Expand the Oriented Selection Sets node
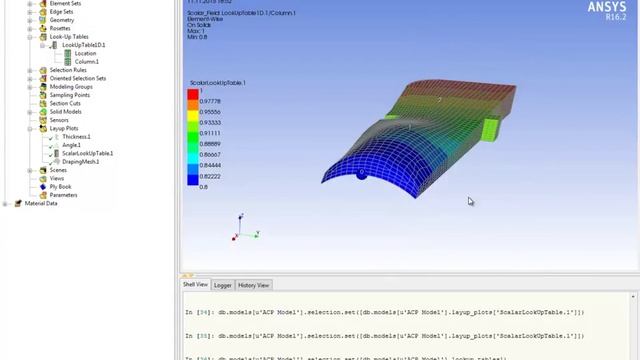640x360 pixels. (x=30, y=78)
